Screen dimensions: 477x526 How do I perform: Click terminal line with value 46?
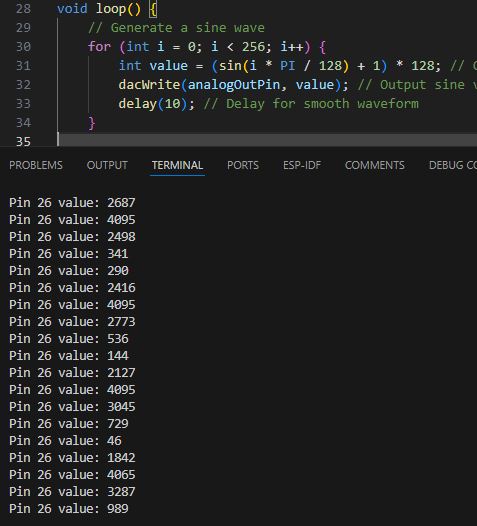(65, 440)
